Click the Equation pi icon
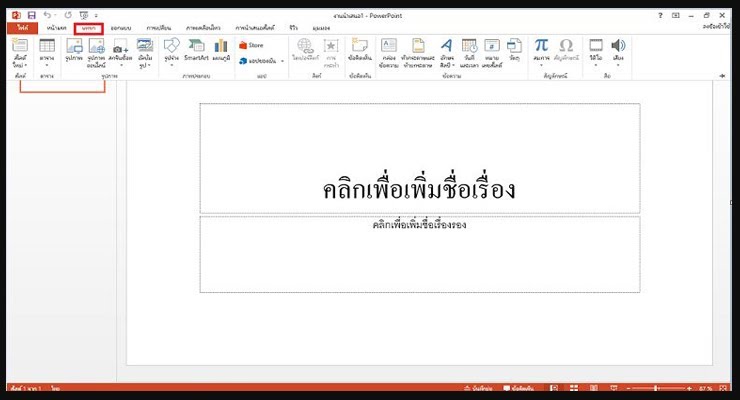The height and width of the screenshot is (400, 740). [x=541, y=46]
